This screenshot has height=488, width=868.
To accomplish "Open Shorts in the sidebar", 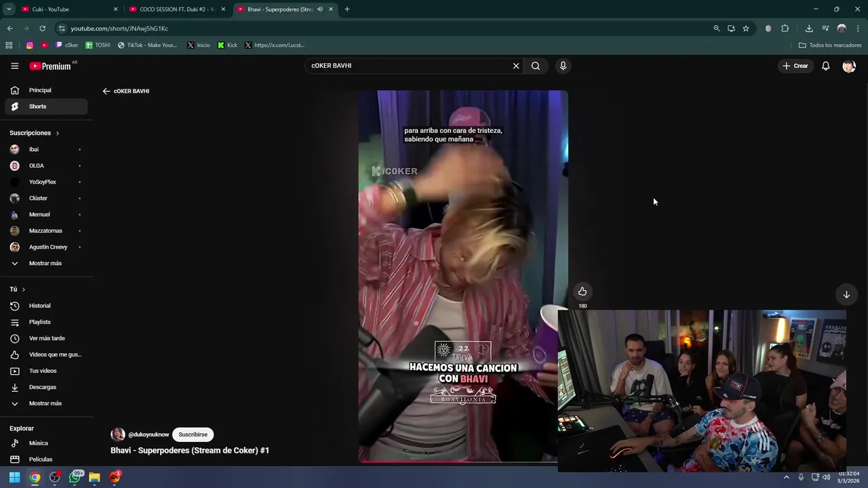I will (x=46, y=106).
